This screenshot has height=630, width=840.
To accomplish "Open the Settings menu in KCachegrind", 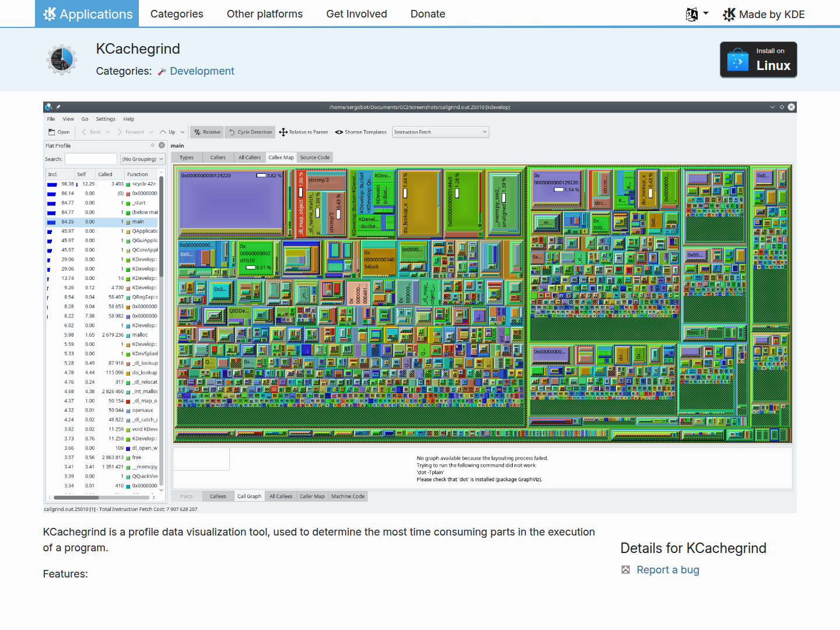I will tap(106, 119).
